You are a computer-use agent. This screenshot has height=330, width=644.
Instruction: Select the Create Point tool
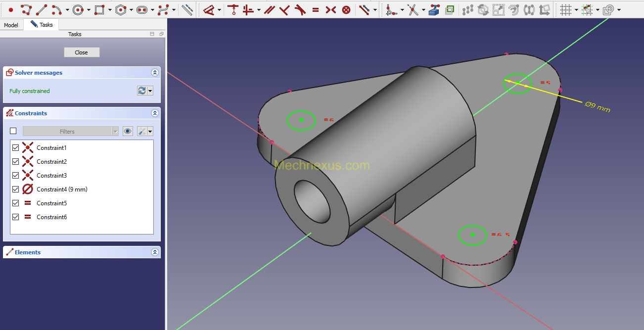tap(11, 9)
